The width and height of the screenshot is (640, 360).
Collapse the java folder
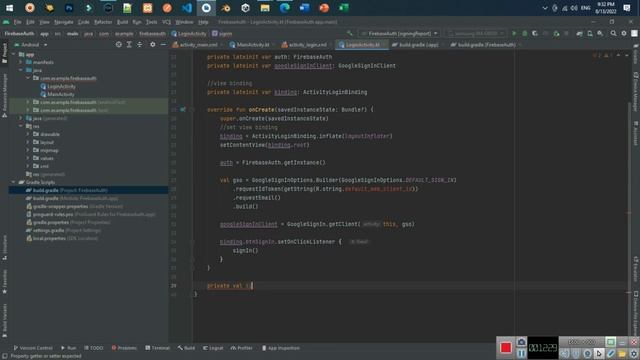[x=21, y=70]
